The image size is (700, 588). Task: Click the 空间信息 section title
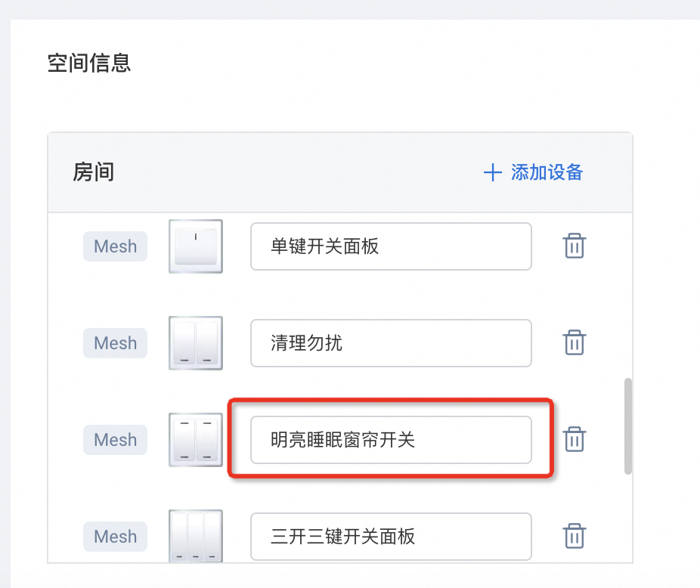(89, 63)
